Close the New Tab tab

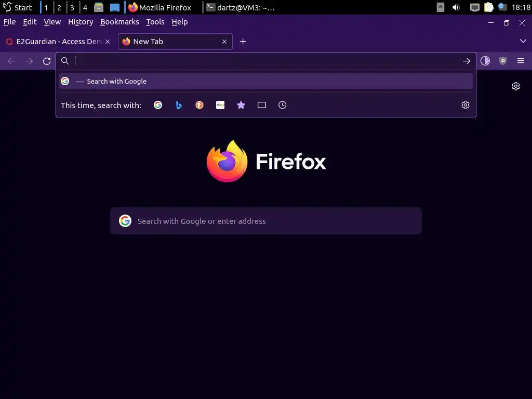(224, 42)
